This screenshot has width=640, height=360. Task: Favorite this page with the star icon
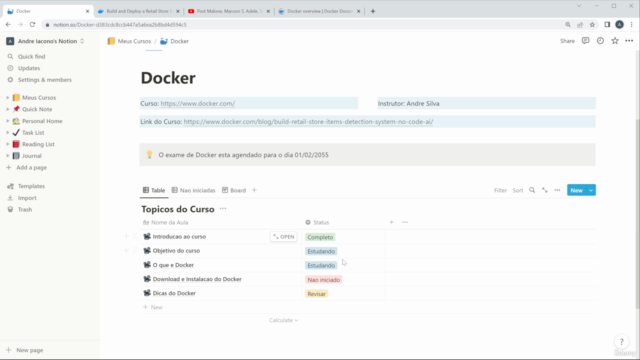pos(615,41)
